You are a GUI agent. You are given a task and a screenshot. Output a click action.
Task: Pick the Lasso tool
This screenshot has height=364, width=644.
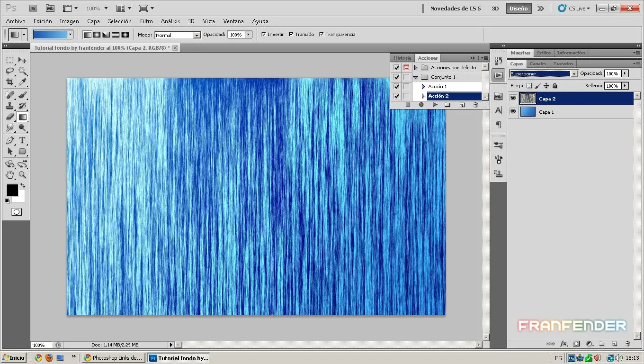point(10,71)
